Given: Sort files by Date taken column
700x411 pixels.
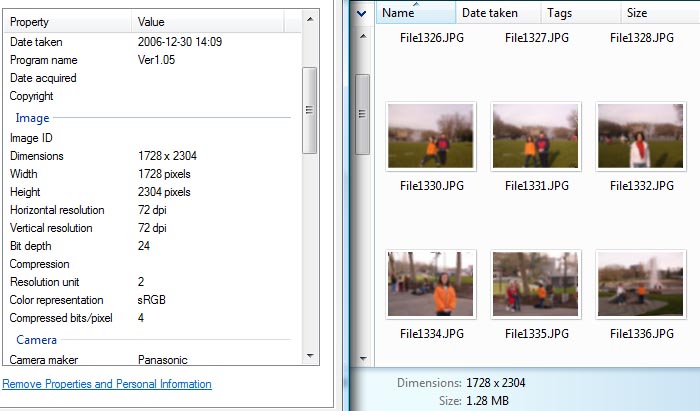Looking at the screenshot, I should point(498,13).
